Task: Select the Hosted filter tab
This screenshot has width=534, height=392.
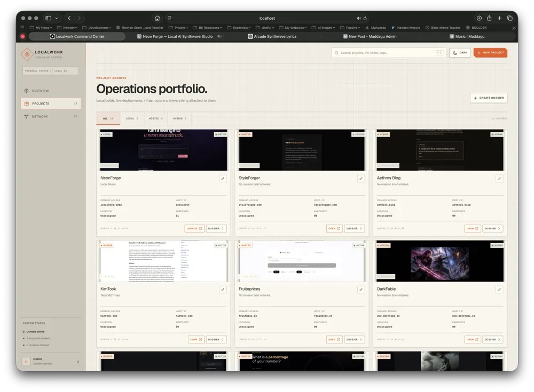Action: (x=155, y=118)
